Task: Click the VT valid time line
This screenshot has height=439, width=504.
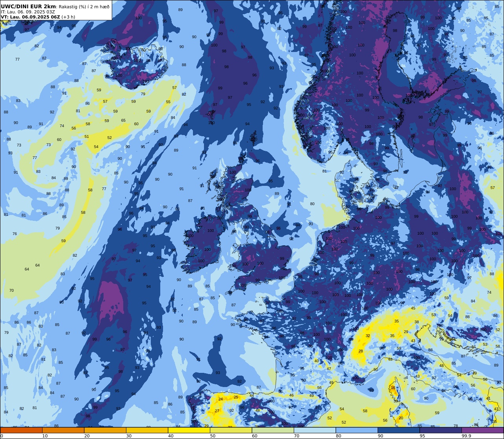Action: tap(38, 17)
